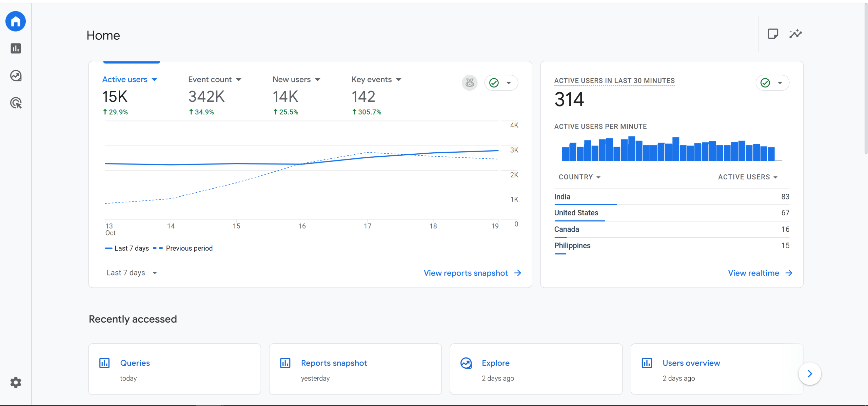
Task: Open data quality check dropdown on overview card
Action: [x=501, y=83]
